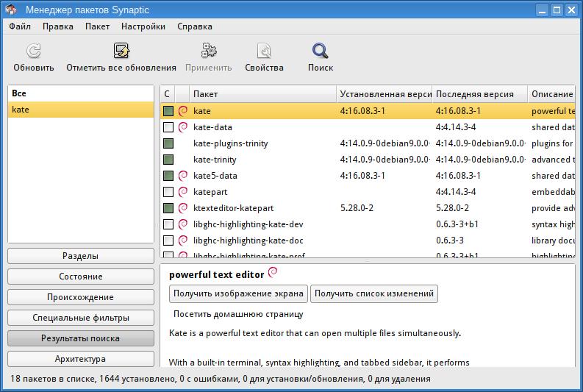Select libghc-highlighting-kate-dev package name
The image size is (583, 392).
point(248,224)
